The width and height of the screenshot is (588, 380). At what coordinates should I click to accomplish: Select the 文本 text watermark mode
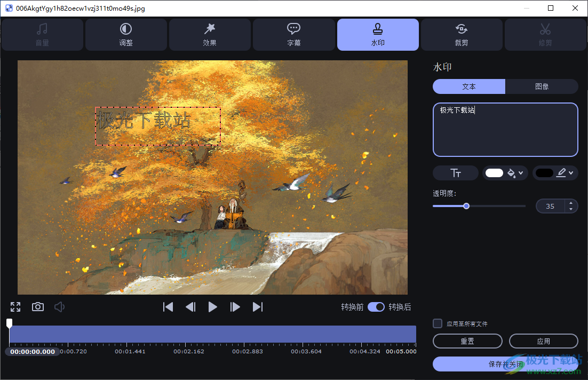coord(469,86)
